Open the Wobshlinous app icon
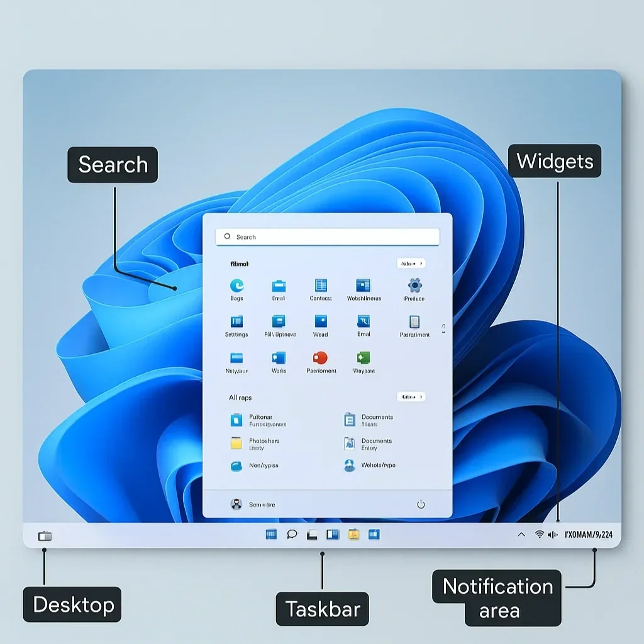The height and width of the screenshot is (644, 644). pos(363,285)
